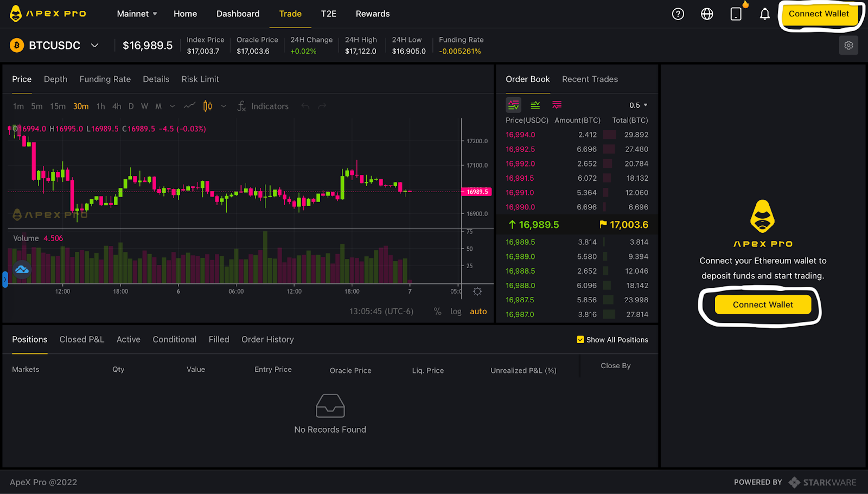The width and height of the screenshot is (868, 494).
Task: Click the mobile app download icon
Action: (x=736, y=14)
